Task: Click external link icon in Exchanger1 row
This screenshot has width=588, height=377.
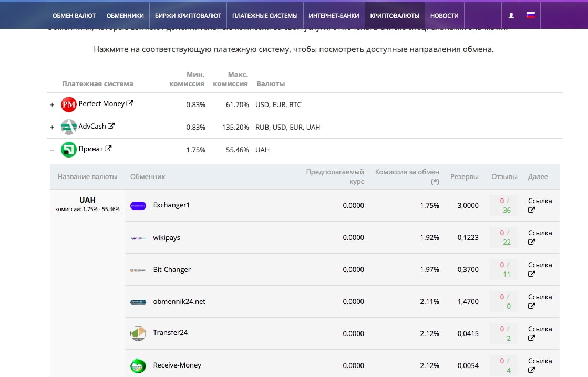Action: pos(531,210)
